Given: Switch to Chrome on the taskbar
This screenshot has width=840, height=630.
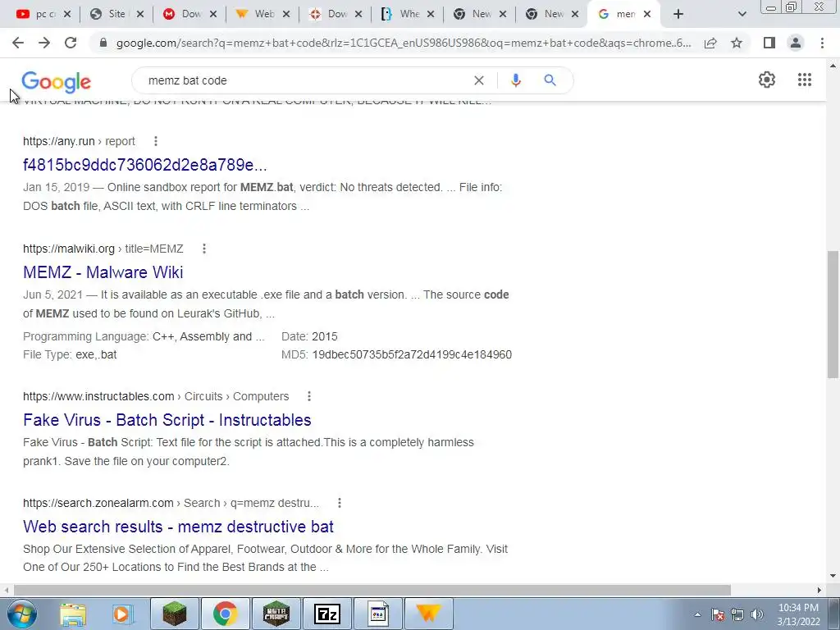Looking at the screenshot, I should 225,614.
